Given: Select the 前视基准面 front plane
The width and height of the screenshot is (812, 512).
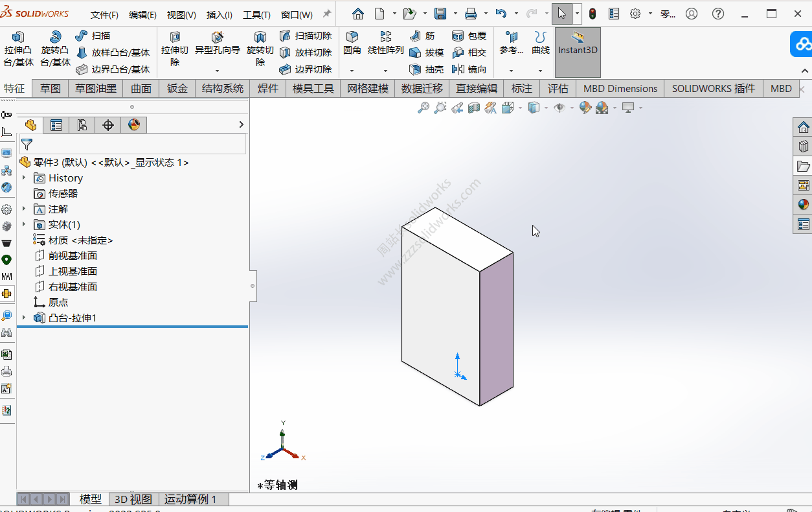Looking at the screenshot, I should [65, 255].
